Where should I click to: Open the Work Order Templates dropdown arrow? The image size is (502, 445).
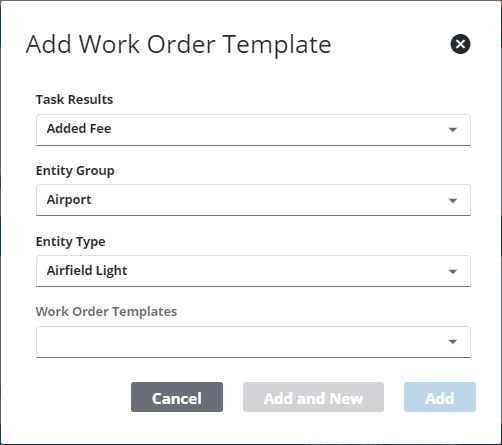pos(453,341)
